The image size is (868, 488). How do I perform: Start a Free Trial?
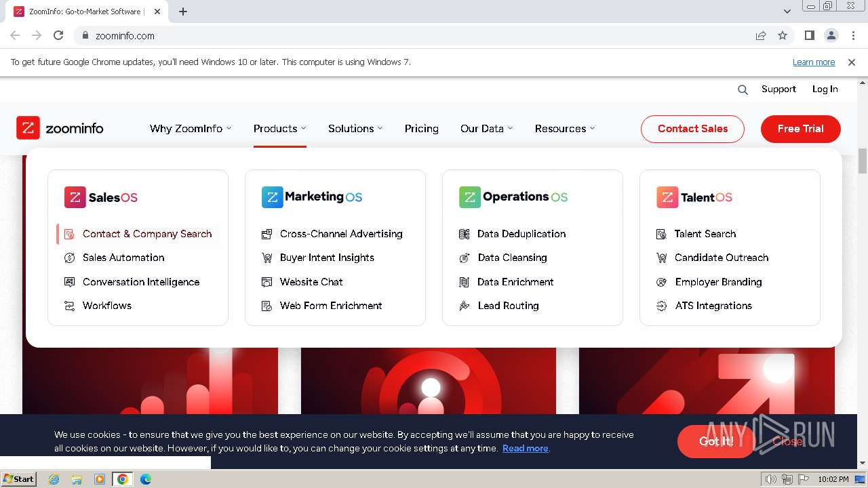pyautogui.click(x=801, y=129)
